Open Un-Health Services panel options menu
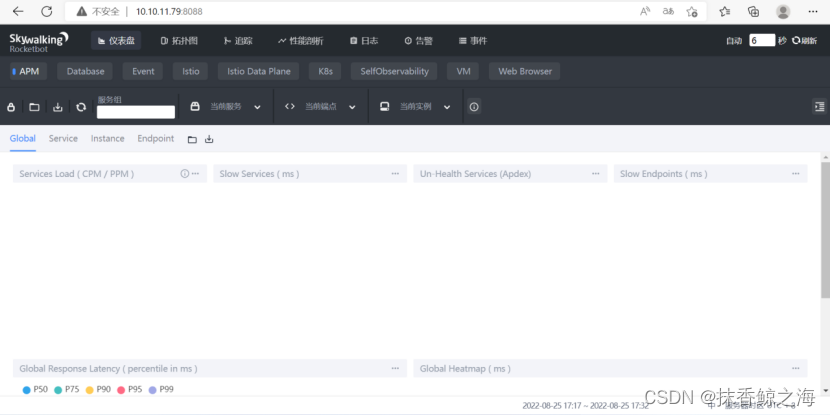This screenshot has height=416, width=831. [x=596, y=173]
